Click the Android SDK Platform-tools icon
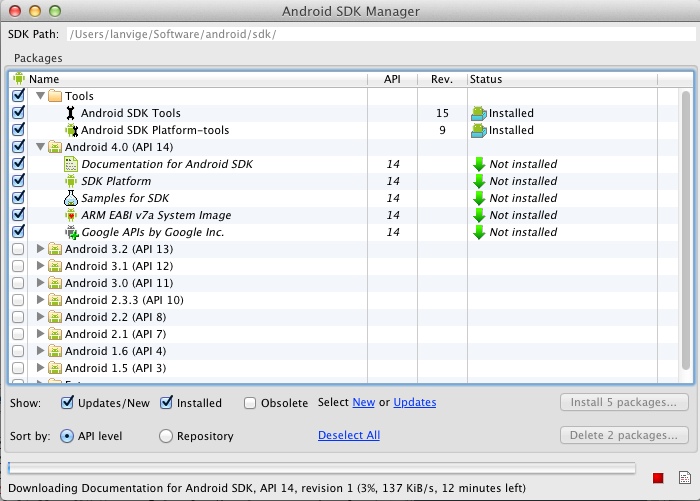700x501 pixels. [71, 130]
